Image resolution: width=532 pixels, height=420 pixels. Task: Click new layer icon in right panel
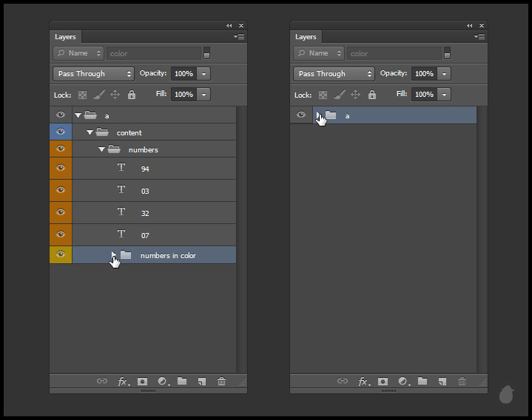(442, 382)
